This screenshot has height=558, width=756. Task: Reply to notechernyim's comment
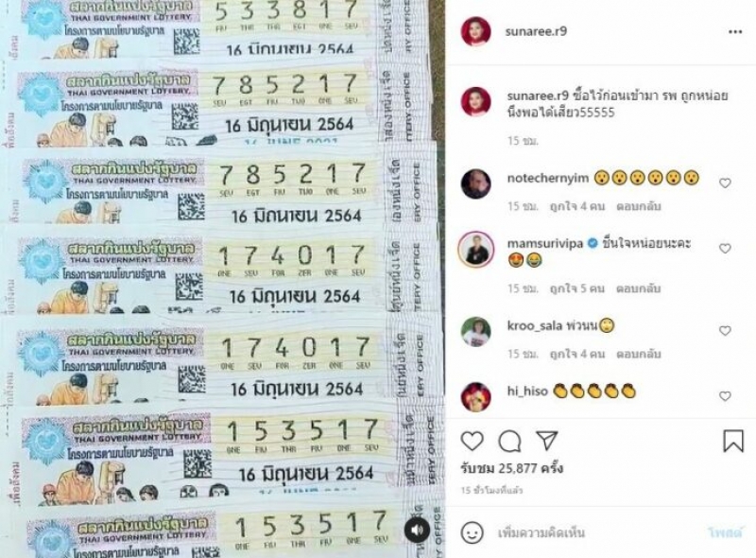click(x=639, y=206)
